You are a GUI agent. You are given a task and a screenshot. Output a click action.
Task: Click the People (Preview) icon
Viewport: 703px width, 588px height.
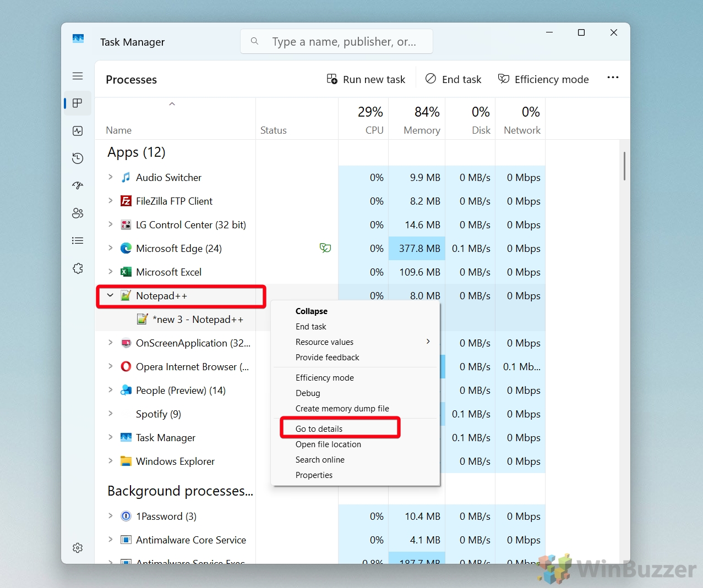tap(126, 390)
